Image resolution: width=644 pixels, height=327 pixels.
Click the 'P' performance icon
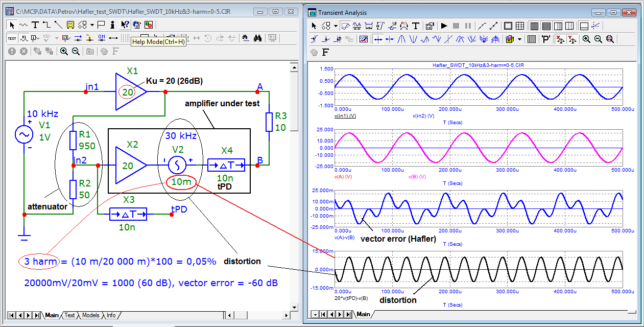pos(545,39)
